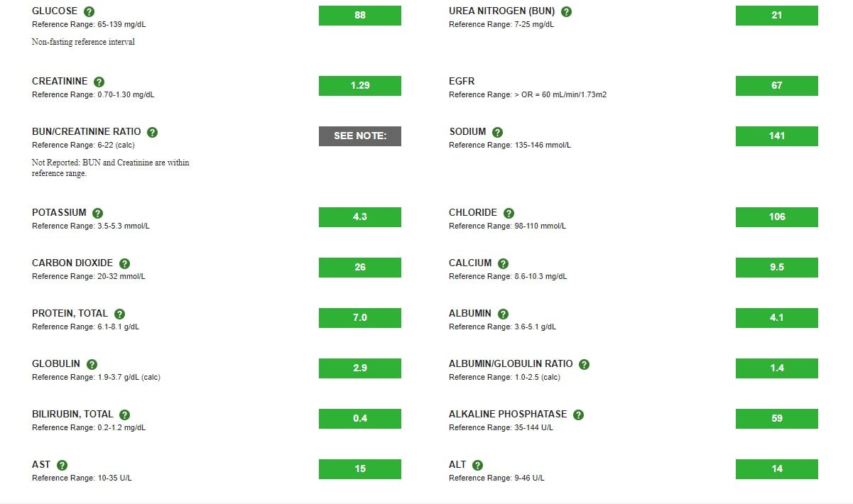Click the EGFR result box showing 67
The image size is (853, 504).
coord(777,86)
